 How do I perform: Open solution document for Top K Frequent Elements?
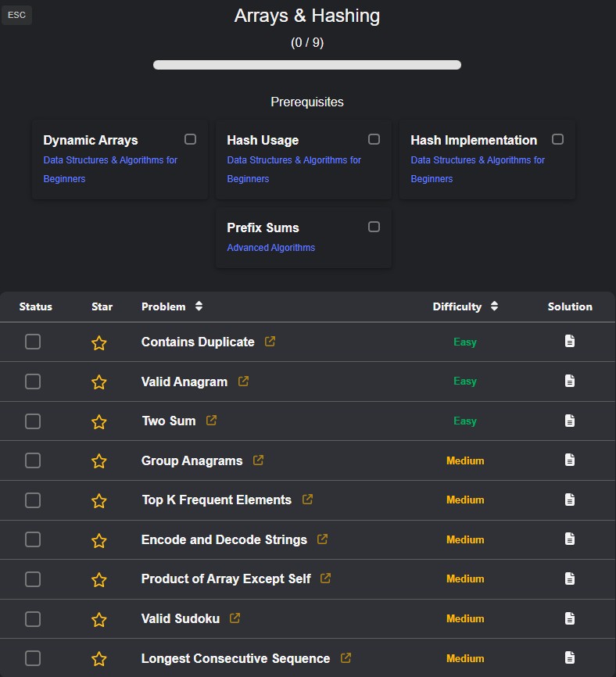coord(570,500)
